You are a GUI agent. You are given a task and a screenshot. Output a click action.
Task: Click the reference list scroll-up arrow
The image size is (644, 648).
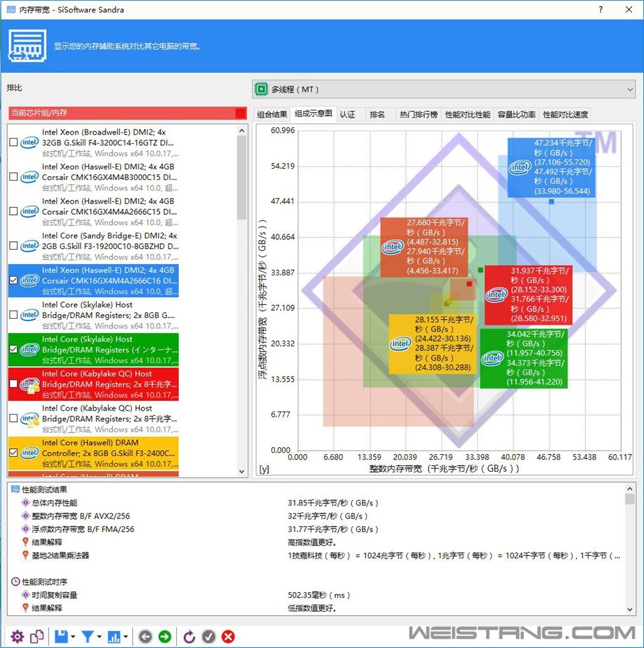click(242, 131)
